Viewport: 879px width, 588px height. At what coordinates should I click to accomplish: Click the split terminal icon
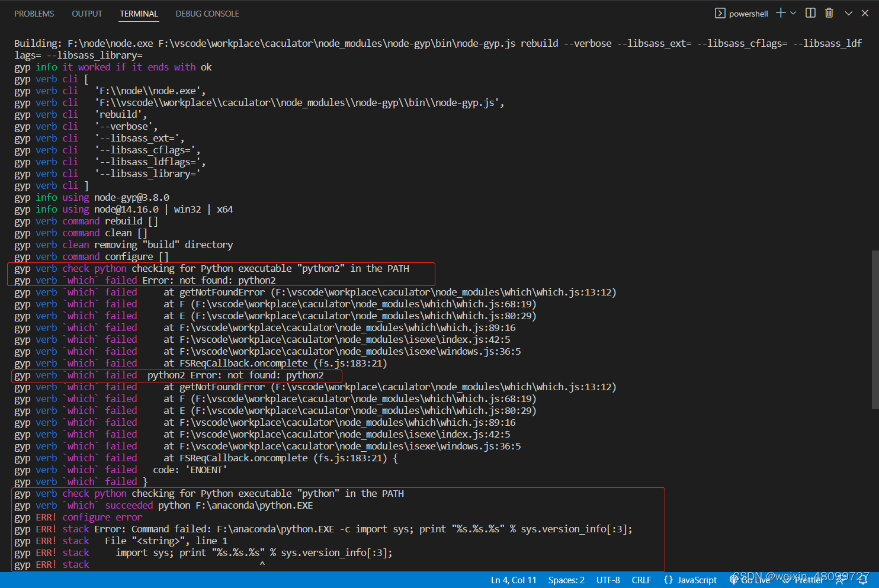click(x=810, y=12)
